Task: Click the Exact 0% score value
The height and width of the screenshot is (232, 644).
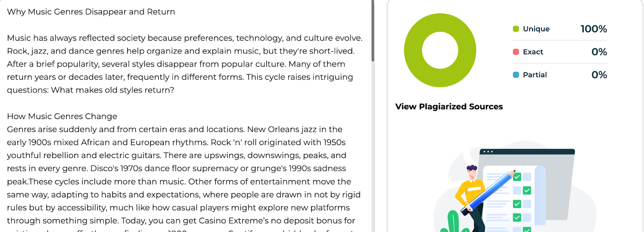Action: click(x=599, y=52)
